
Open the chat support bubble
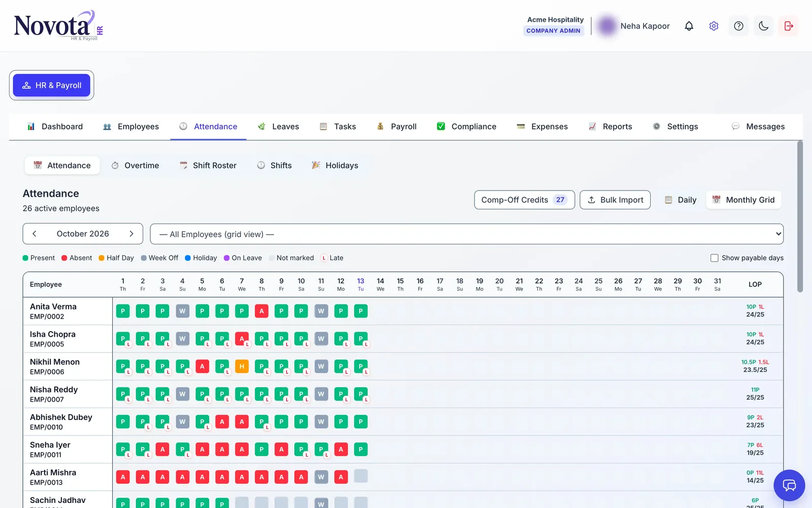pos(789,485)
